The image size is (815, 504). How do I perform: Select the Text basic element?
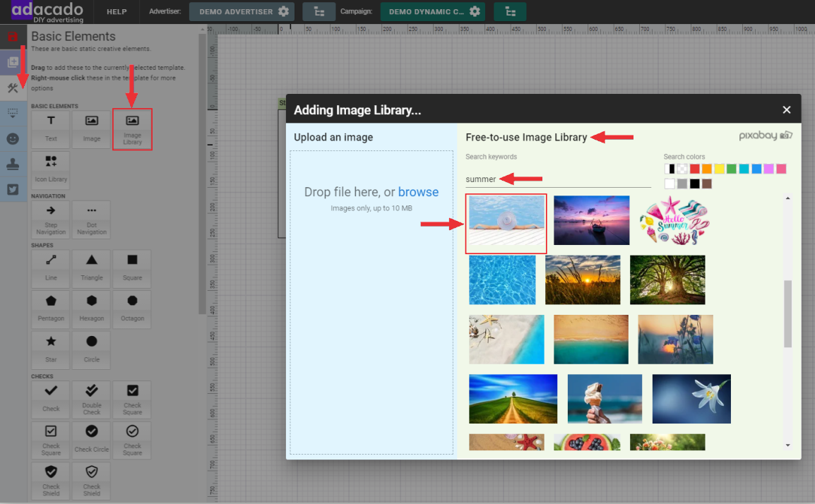click(50, 128)
